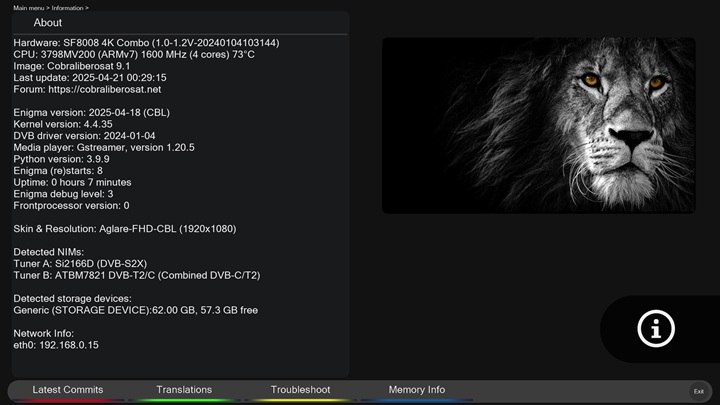Screen dimensions: 720x405
Task: Select the Enigma debug level: 3 line
Action: pyautogui.click(x=63, y=194)
